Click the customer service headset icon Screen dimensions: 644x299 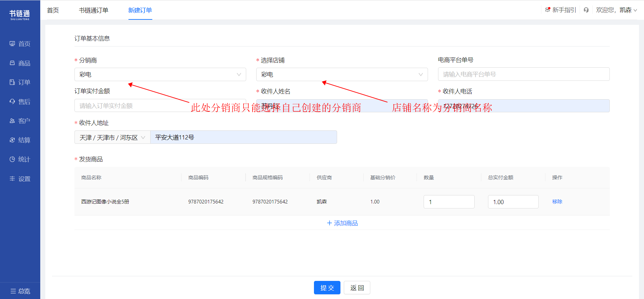(x=586, y=10)
